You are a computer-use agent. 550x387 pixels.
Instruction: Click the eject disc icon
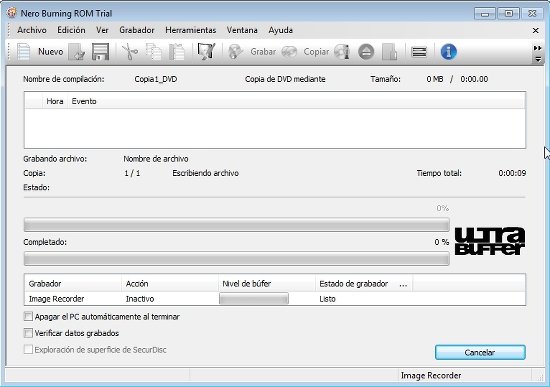366,52
